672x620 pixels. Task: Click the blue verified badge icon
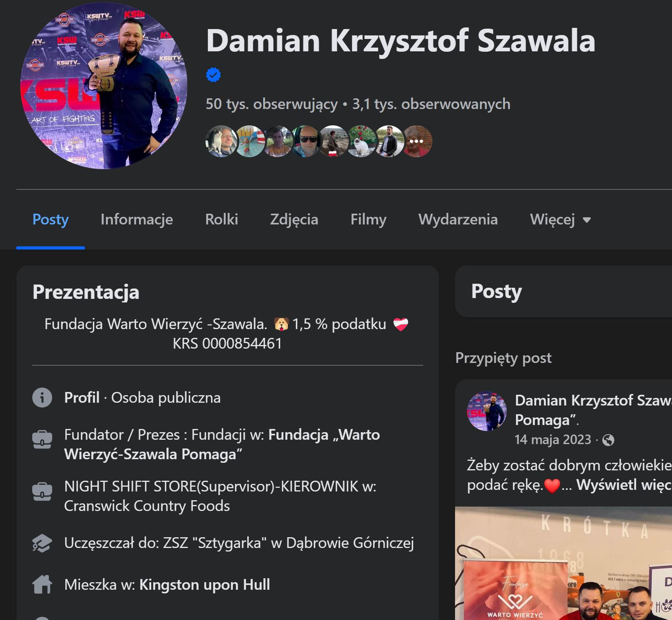point(213,75)
